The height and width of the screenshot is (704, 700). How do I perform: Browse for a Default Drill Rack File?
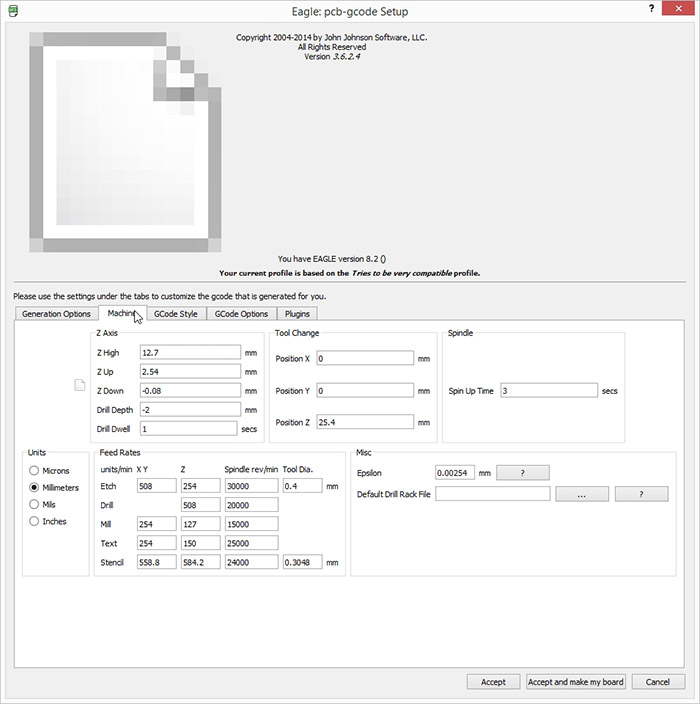582,494
